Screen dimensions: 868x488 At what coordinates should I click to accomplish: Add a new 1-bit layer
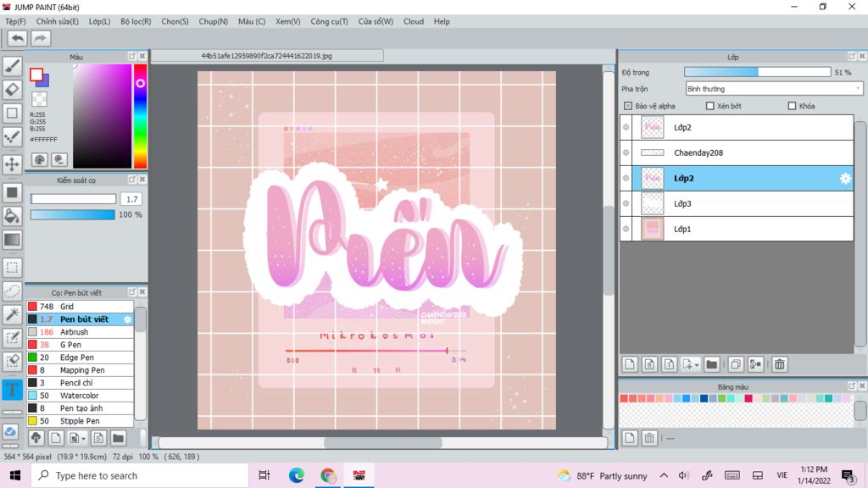pos(669,364)
